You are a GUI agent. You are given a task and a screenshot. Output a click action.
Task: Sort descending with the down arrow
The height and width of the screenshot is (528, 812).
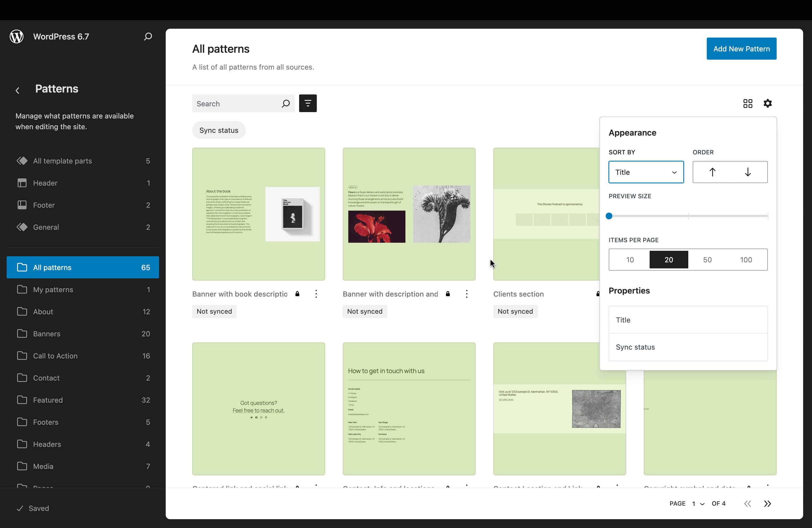(x=748, y=172)
